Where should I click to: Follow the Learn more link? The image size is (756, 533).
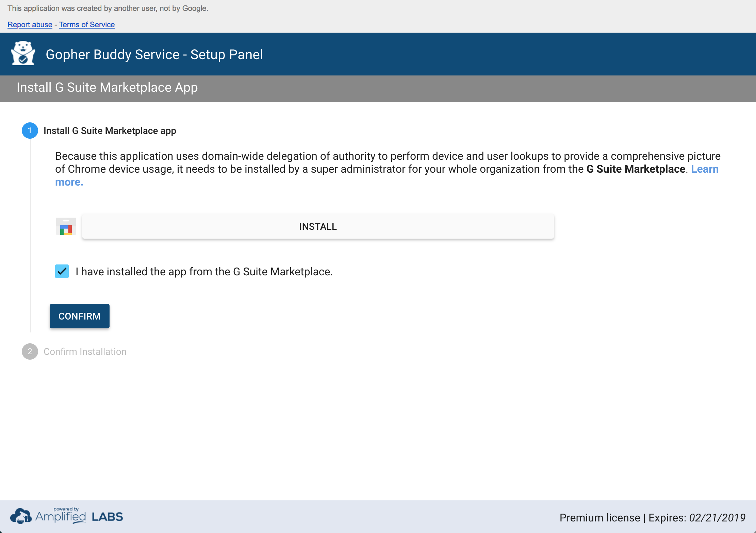point(705,169)
